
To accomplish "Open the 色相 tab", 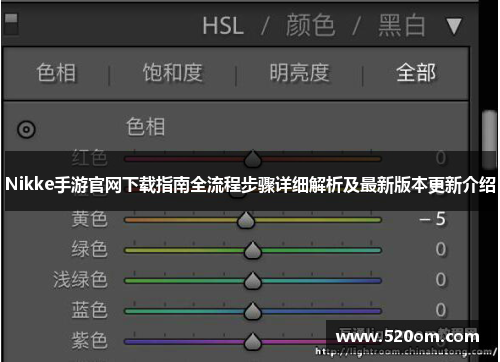I will coord(56,73).
